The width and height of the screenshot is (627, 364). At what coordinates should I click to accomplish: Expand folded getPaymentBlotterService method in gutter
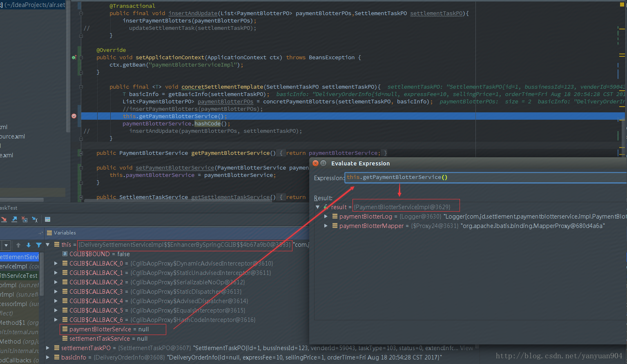pos(81,153)
